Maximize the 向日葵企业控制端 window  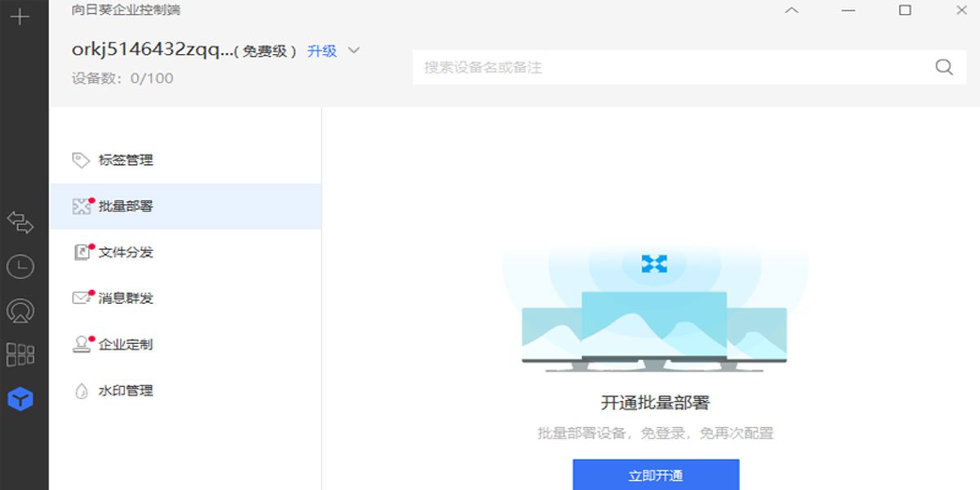click(905, 11)
